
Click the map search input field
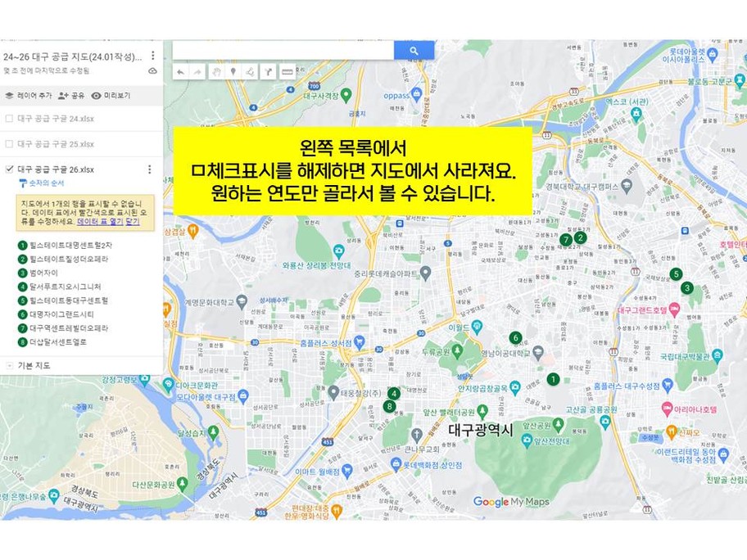coord(283,50)
